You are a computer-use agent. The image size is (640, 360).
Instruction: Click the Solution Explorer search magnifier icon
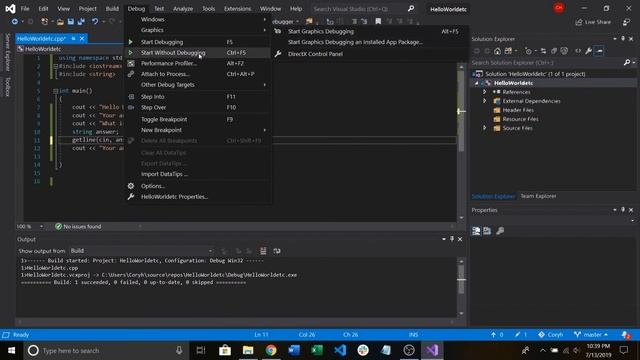click(x=627, y=62)
